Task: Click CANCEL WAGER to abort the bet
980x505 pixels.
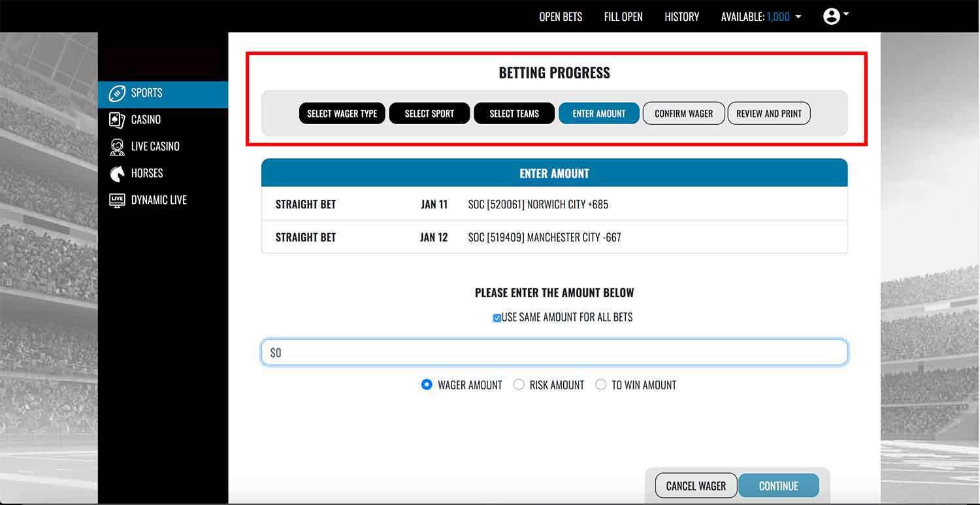Action: [x=694, y=485]
